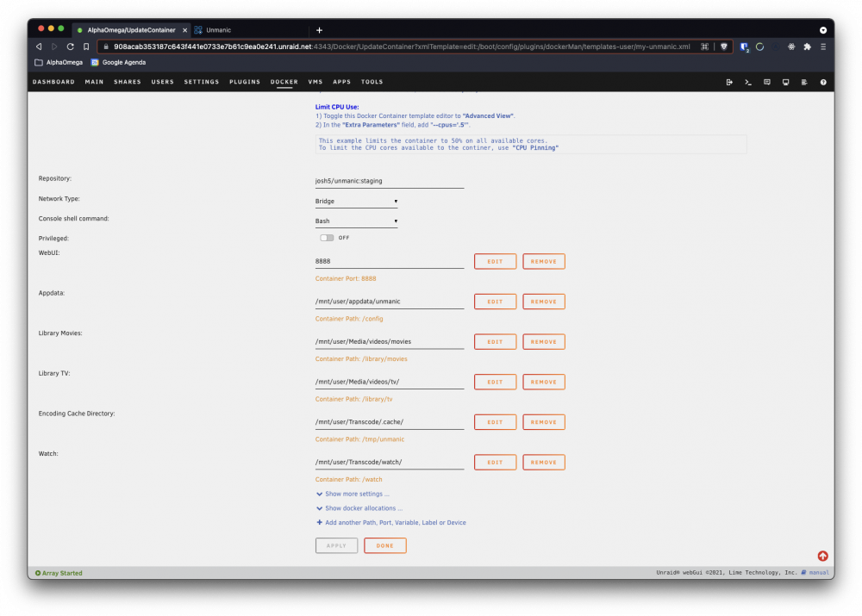The width and height of the screenshot is (862, 616).
Task: Open the Unraid web terminal icon
Action: point(747,82)
